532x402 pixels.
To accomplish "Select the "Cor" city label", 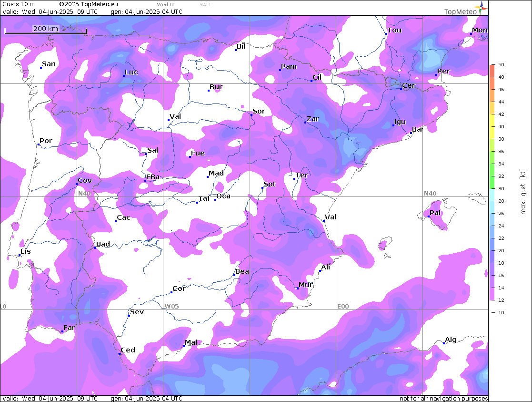I will click(179, 289).
